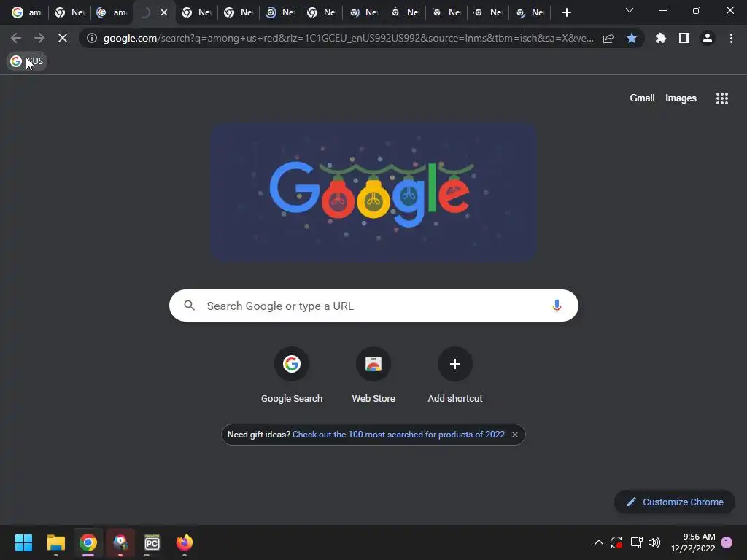Click the address bar URL
Screen dimensions: 747x560
point(348,38)
